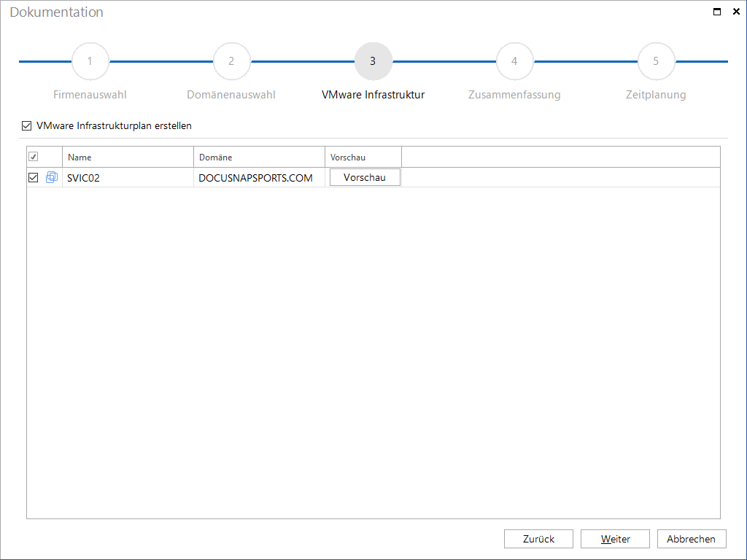Screen dimensions: 747x560
Task: Select step 3 VMware Infrastruktur circle
Action: pos(373,61)
